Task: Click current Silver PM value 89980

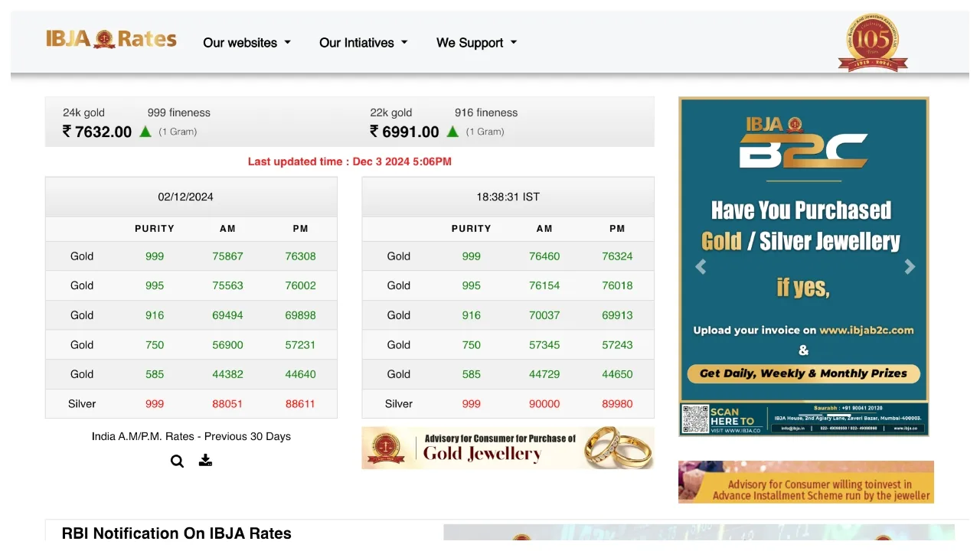Action: coord(617,404)
